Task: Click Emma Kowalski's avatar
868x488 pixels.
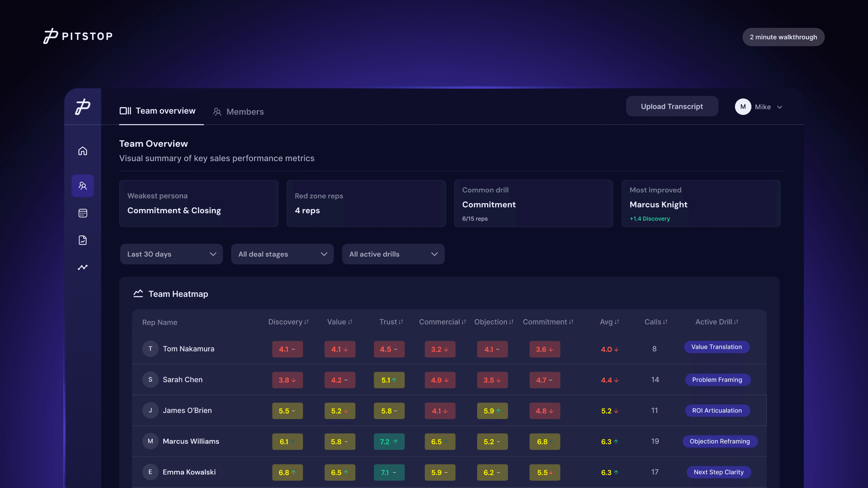Action: (x=150, y=472)
